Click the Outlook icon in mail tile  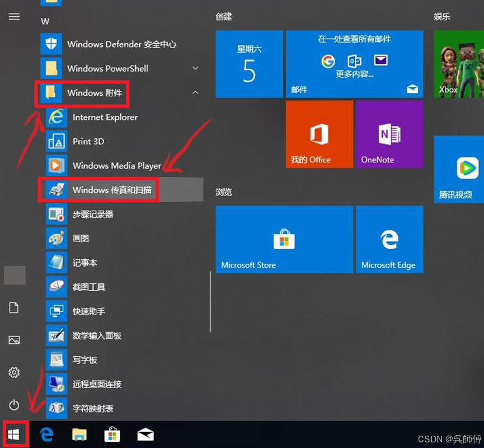[x=354, y=61]
